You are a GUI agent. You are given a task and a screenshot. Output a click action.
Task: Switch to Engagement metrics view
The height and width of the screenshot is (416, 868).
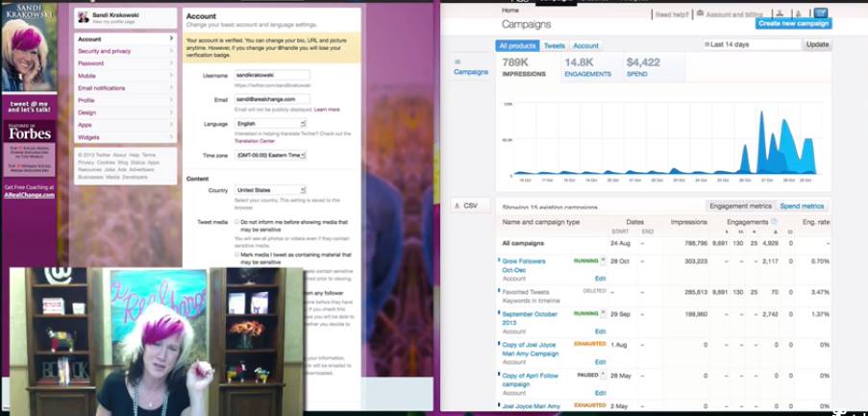point(741,206)
